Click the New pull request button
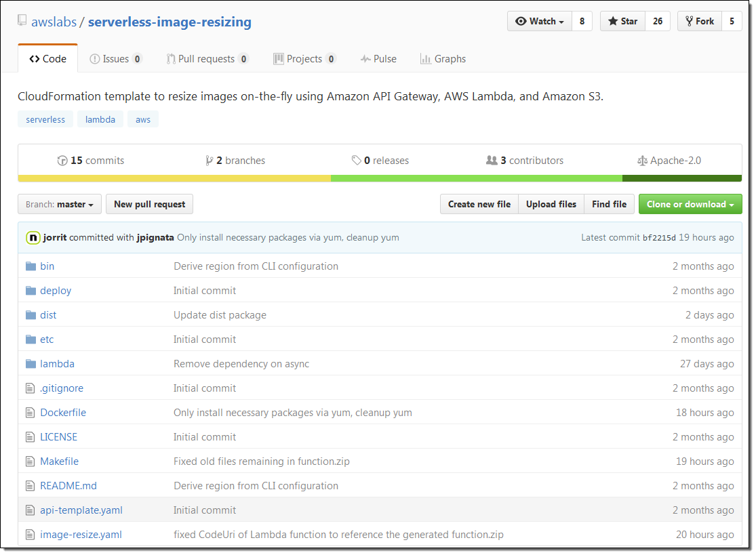756x555 pixels. (149, 204)
